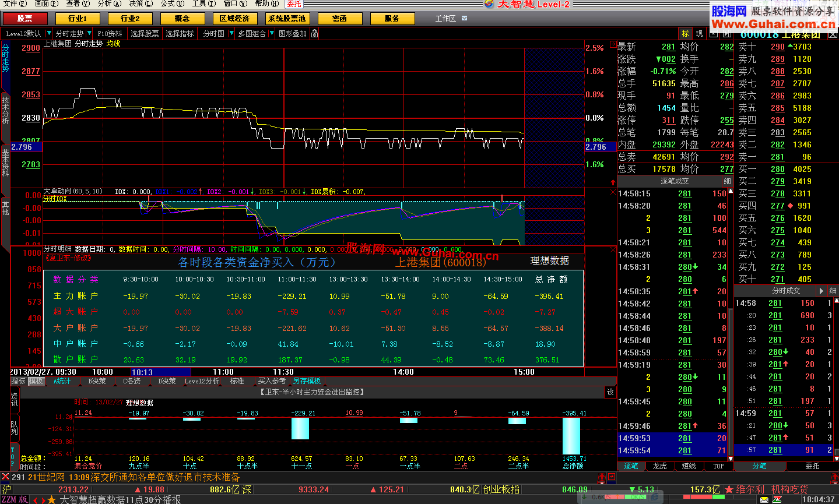Switch to the 资讯 side tab
This screenshot has width=839, height=504.
click(x=14, y=399)
